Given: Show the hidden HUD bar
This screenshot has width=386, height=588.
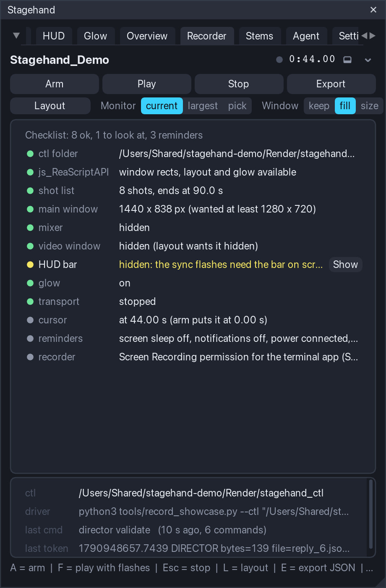Looking at the screenshot, I should coord(345,265).
